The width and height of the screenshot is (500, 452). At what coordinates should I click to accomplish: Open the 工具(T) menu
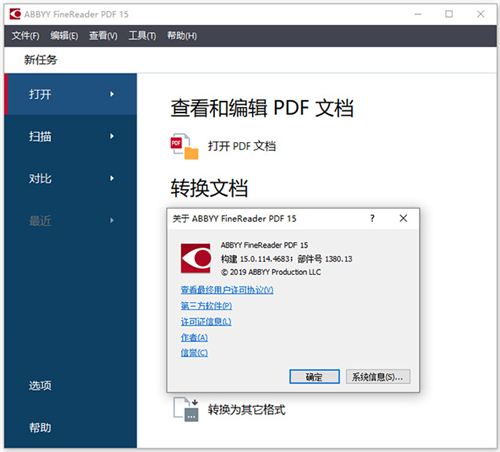pos(142,36)
